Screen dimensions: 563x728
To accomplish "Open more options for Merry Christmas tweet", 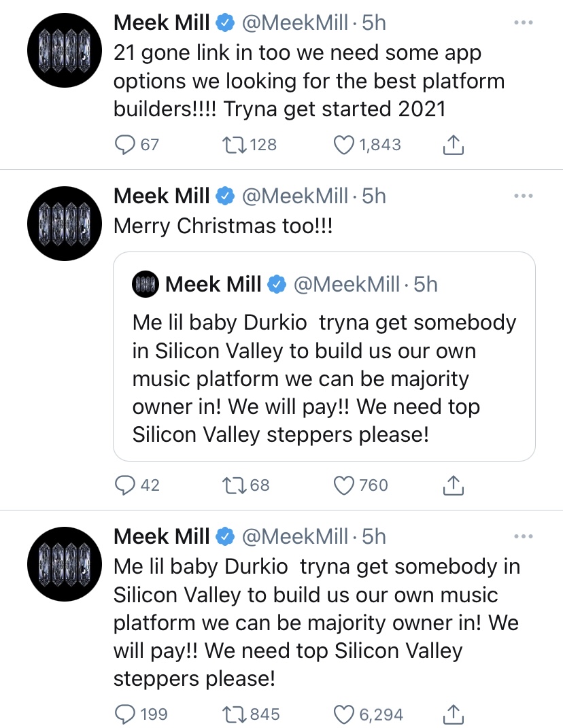I will [524, 196].
